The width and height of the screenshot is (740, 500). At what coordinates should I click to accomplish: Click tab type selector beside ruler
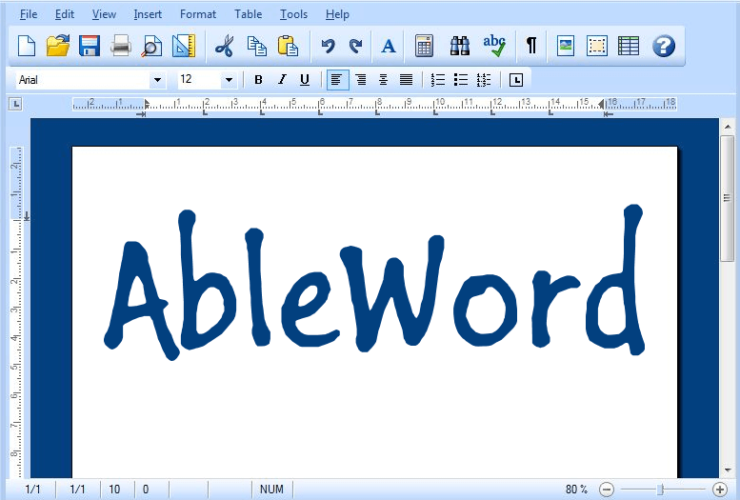pos(16,103)
